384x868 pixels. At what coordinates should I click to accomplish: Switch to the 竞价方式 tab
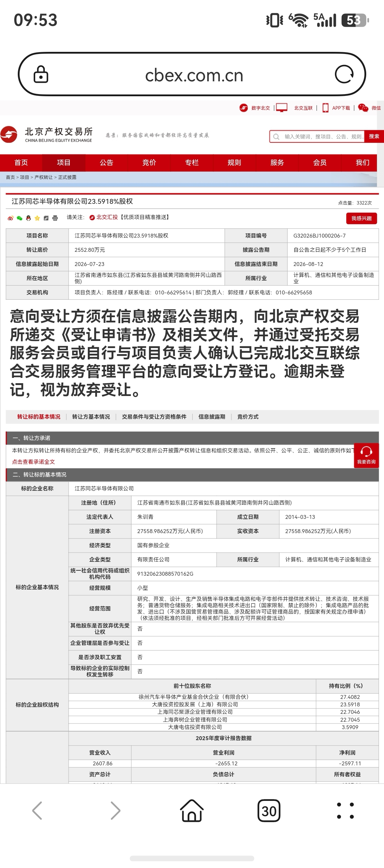click(248, 417)
